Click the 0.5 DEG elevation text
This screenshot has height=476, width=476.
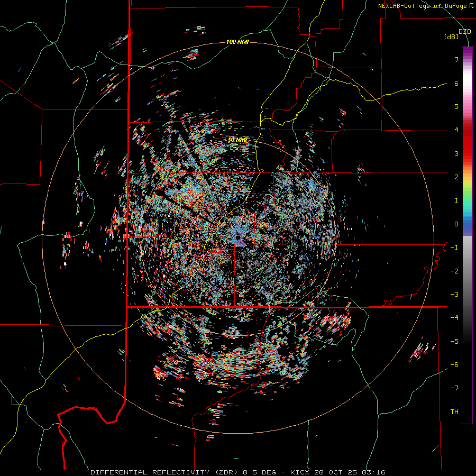259,472
